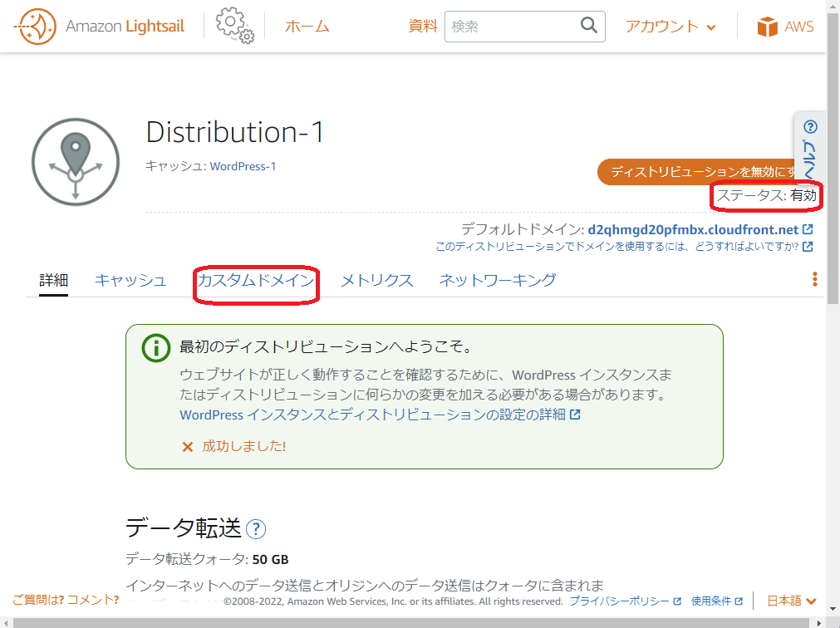Image resolution: width=840 pixels, height=628 pixels.
Task: Open the 日本語 language dropdown
Action: [791, 601]
